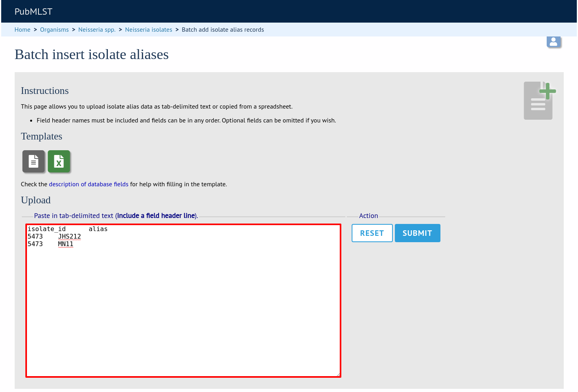
Task: Download the Excel template file
Action: point(59,161)
